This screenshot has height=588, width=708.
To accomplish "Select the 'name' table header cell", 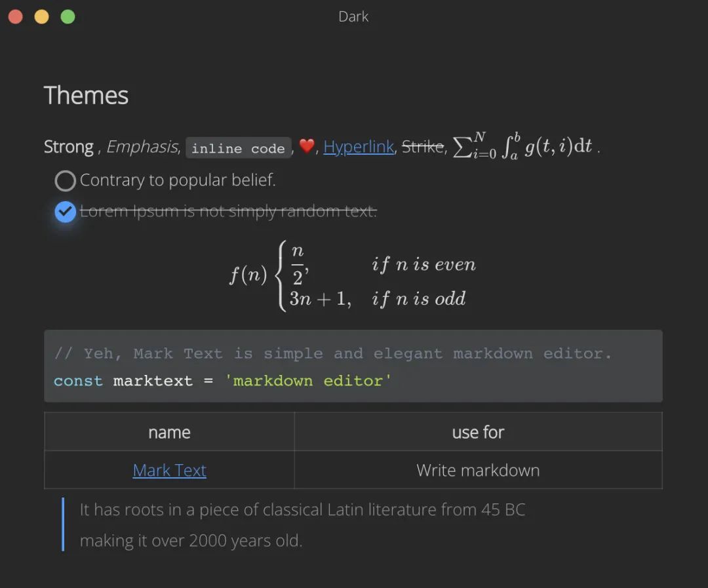I will pos(169,432).
